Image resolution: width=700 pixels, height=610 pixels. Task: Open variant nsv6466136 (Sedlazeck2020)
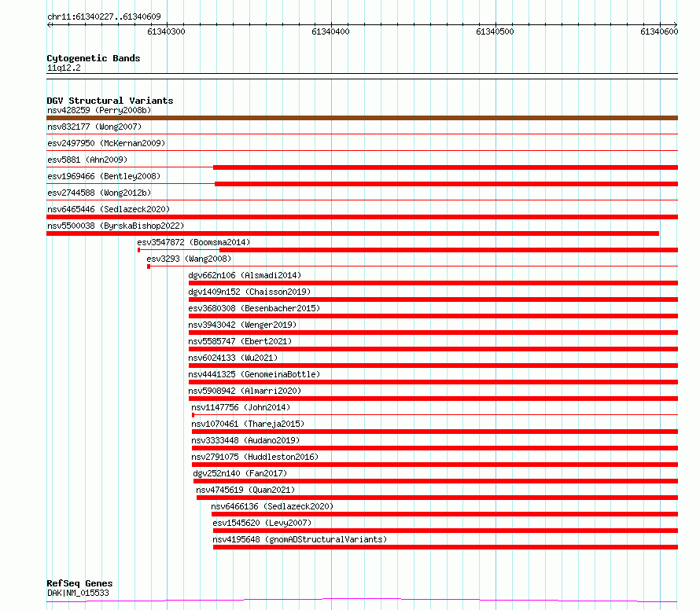pos(272,506)
